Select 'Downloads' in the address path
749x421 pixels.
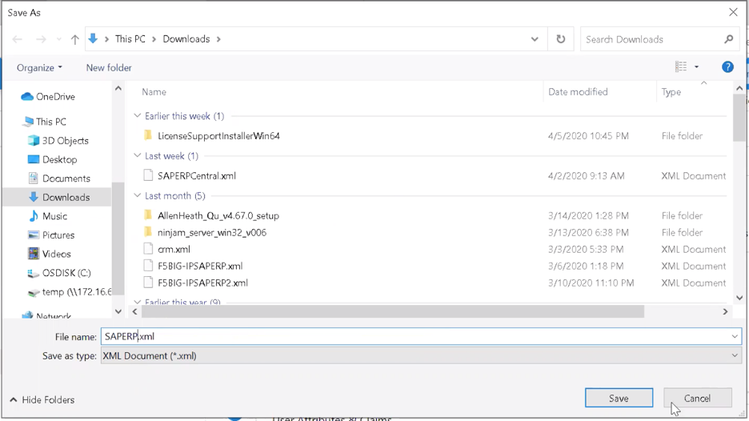[x=186, y=39]
